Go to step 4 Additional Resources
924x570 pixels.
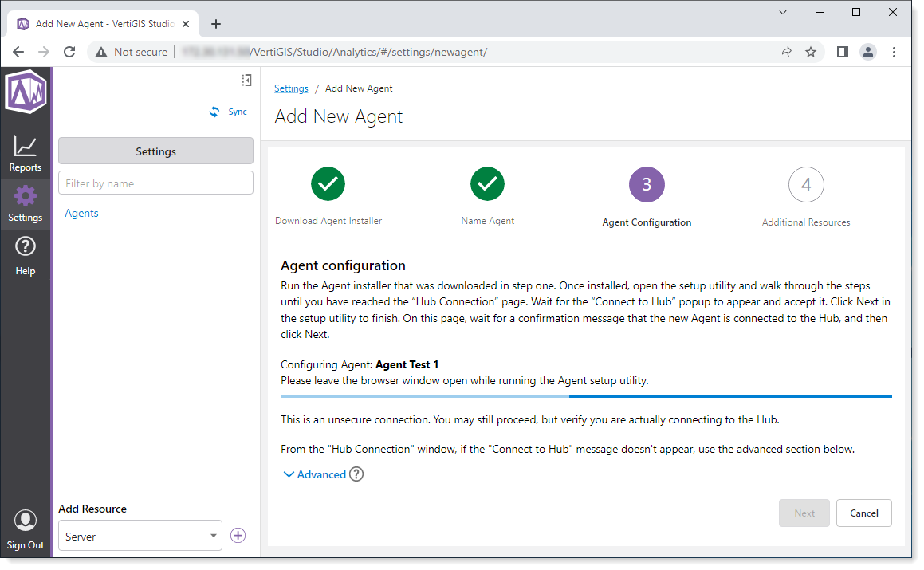coord(805,184)
